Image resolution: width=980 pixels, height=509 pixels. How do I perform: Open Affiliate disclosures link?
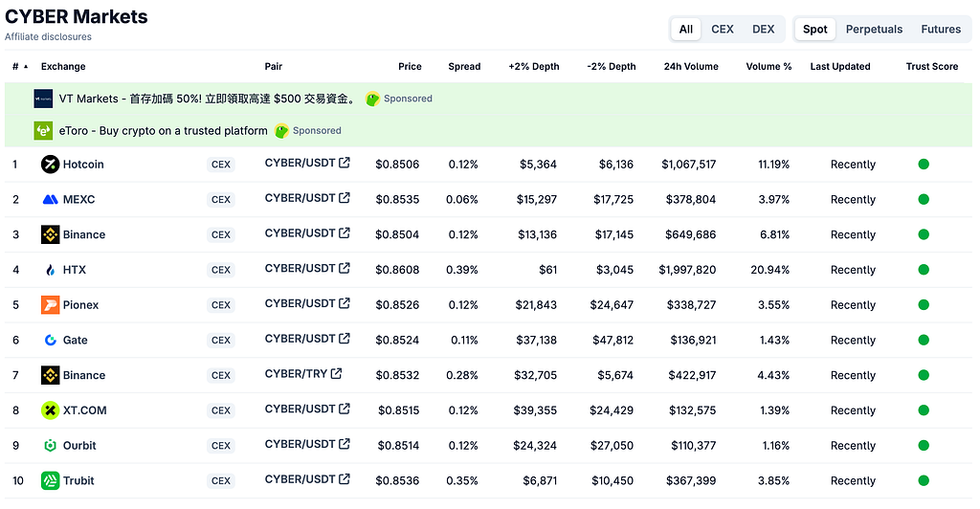(48, 37)
